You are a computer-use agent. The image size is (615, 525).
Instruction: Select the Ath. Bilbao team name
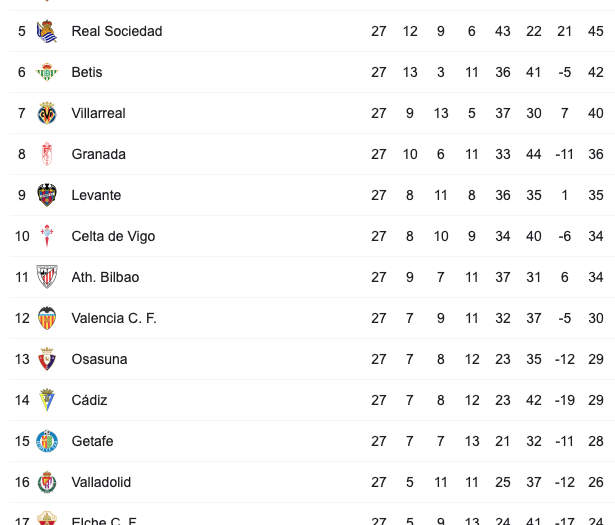pos(105,277)
